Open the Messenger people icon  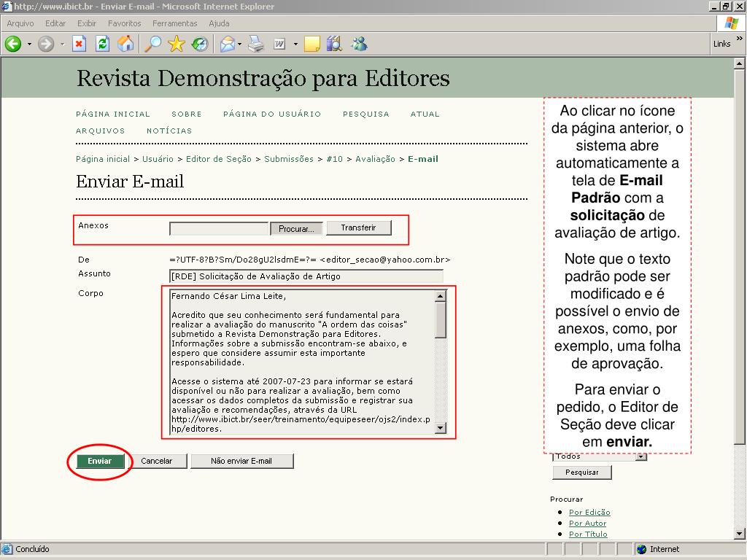(359, 44)
